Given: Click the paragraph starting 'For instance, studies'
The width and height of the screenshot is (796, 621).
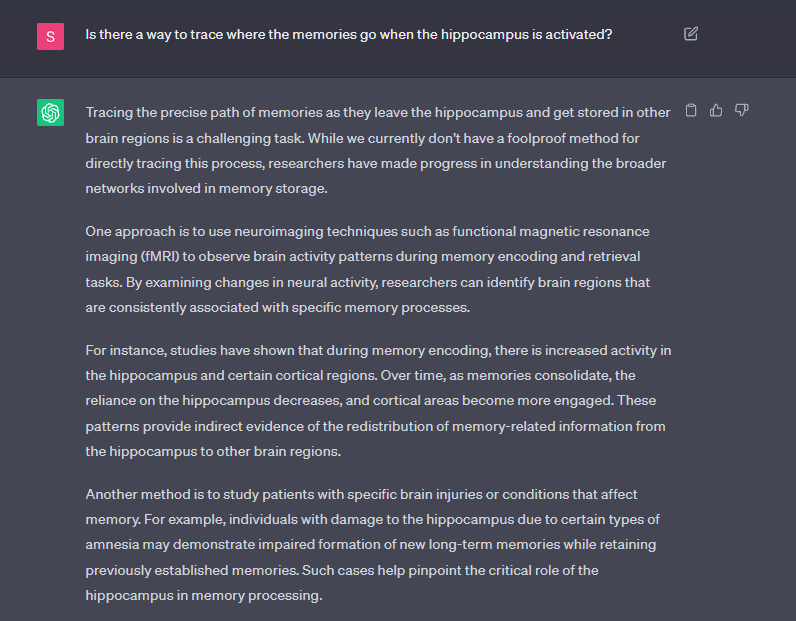Looking at the screenshot, I should (376, 400).
